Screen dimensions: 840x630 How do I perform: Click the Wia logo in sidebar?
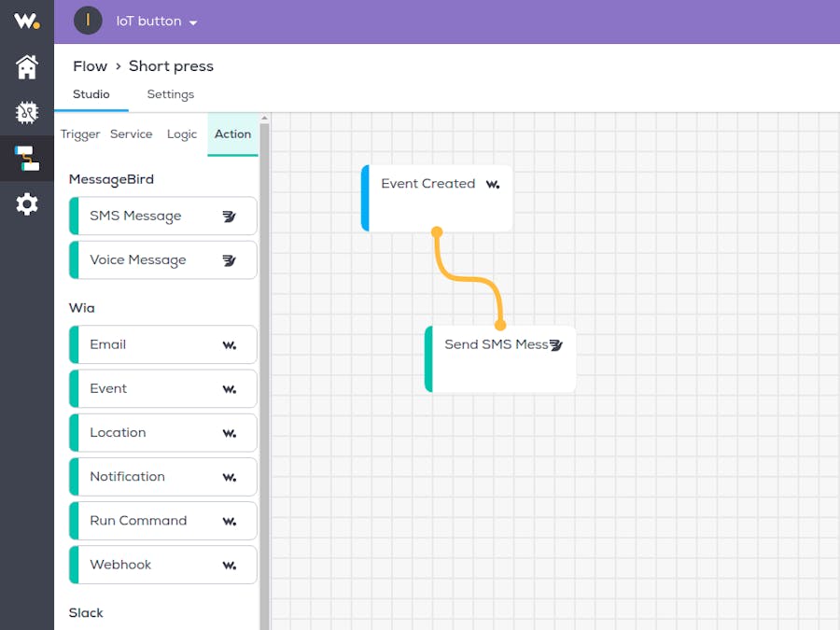pos(27,21)
